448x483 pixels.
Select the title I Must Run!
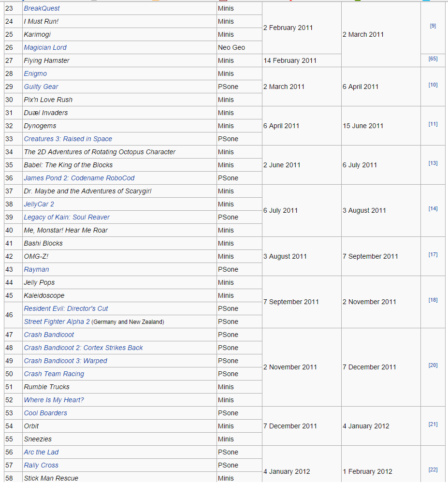[41, 21]
